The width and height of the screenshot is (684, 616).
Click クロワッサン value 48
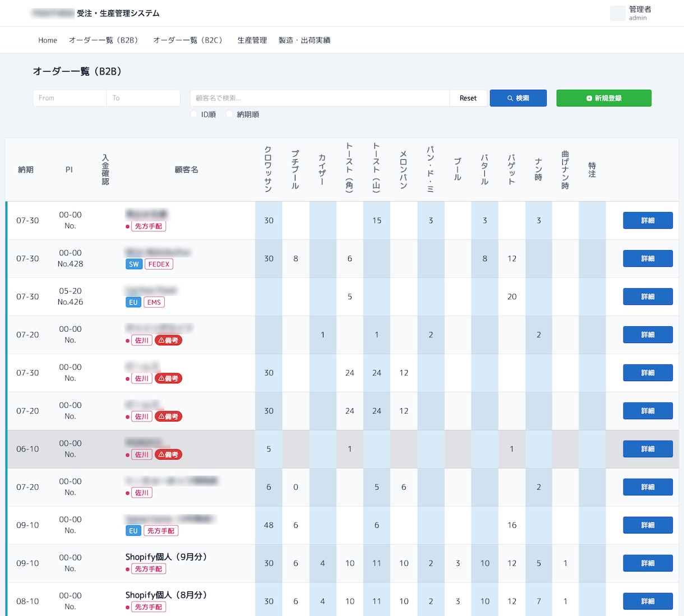tap(269, 525)
